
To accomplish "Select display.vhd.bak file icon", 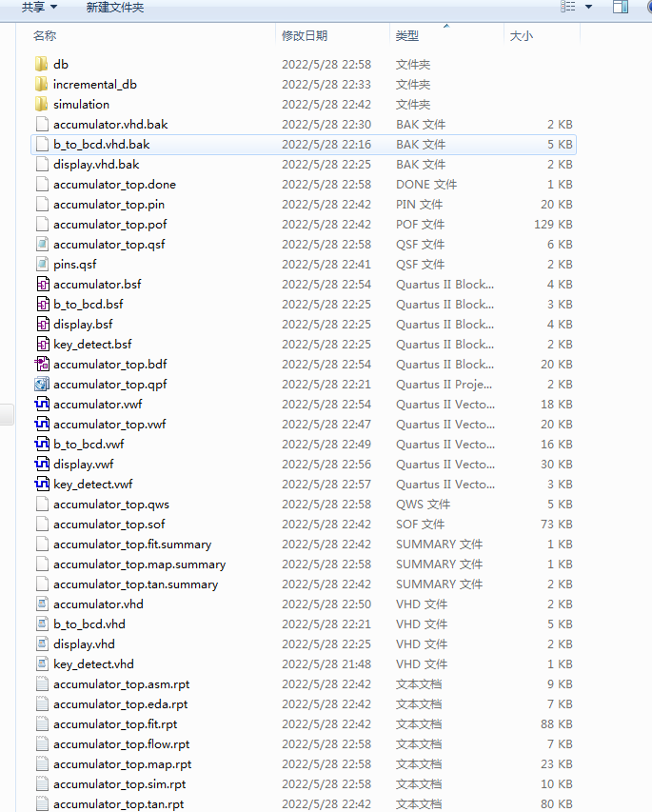I will click(42, 164).
